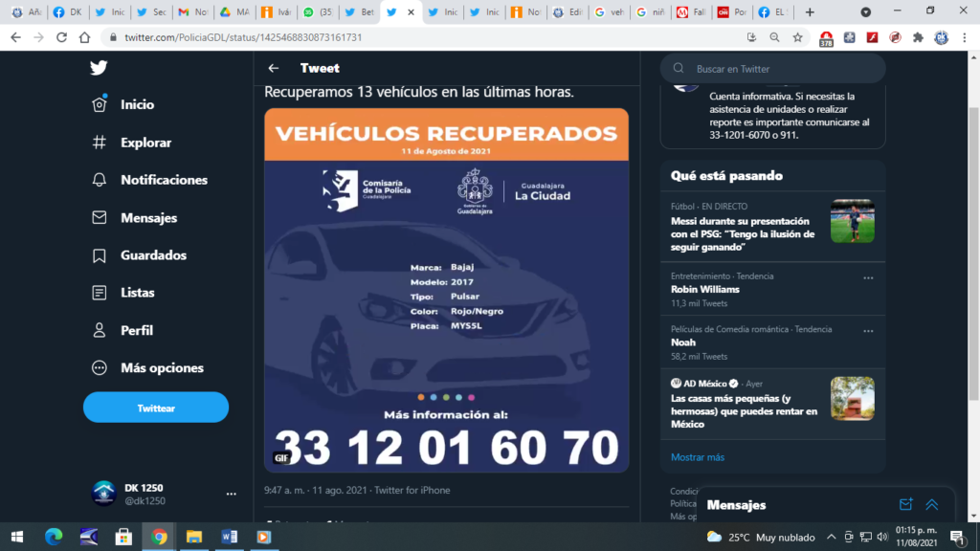Open Mensajes in the left sidebar
The image size is (980, 551).
point(147,217)
